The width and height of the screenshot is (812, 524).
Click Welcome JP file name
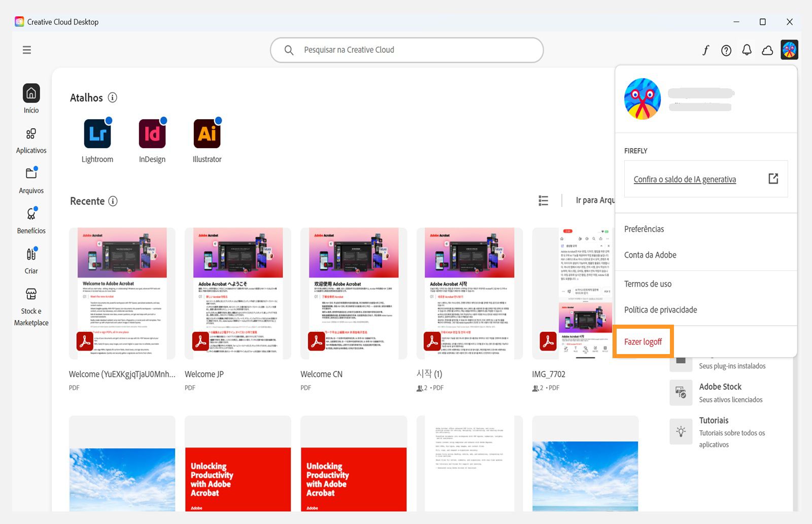tap(204, 374)
